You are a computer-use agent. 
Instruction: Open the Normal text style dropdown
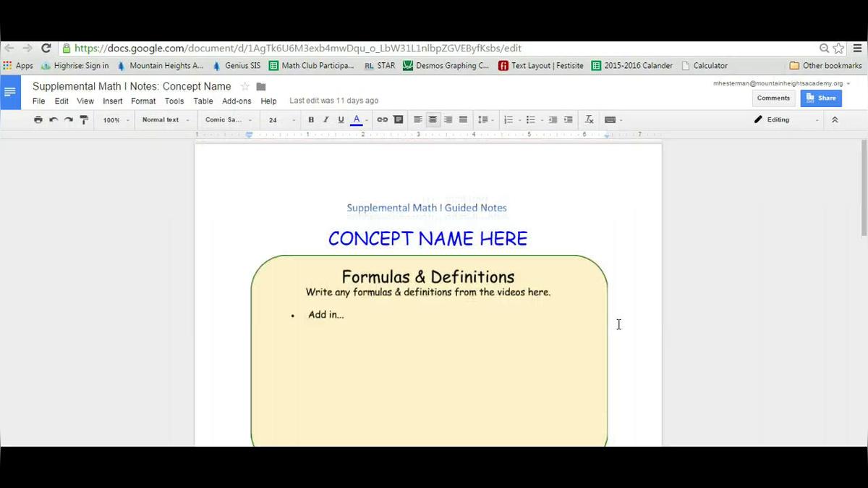click(x=166, y=120)
